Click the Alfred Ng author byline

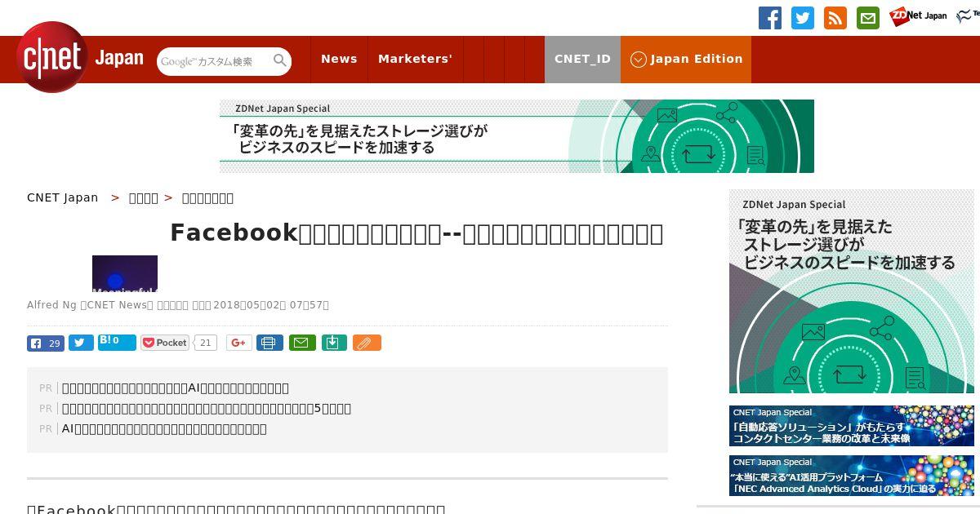pyautogui.click(x=51, y=305)
